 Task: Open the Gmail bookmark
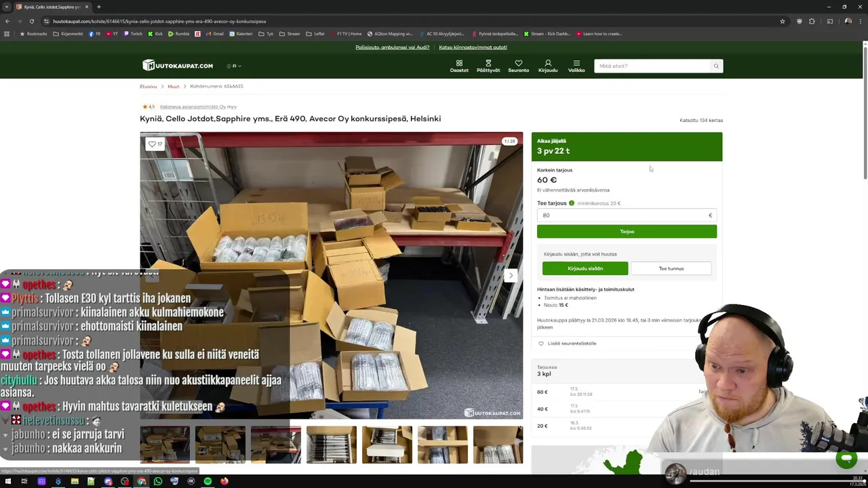[214, 34]
